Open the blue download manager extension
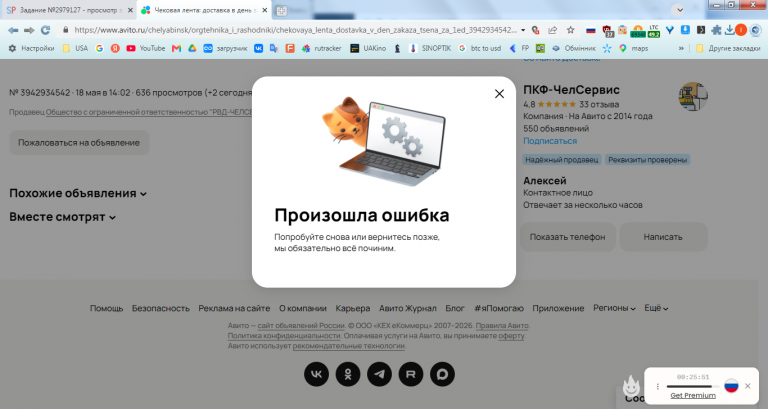The image size is (768, 409). 685,30
